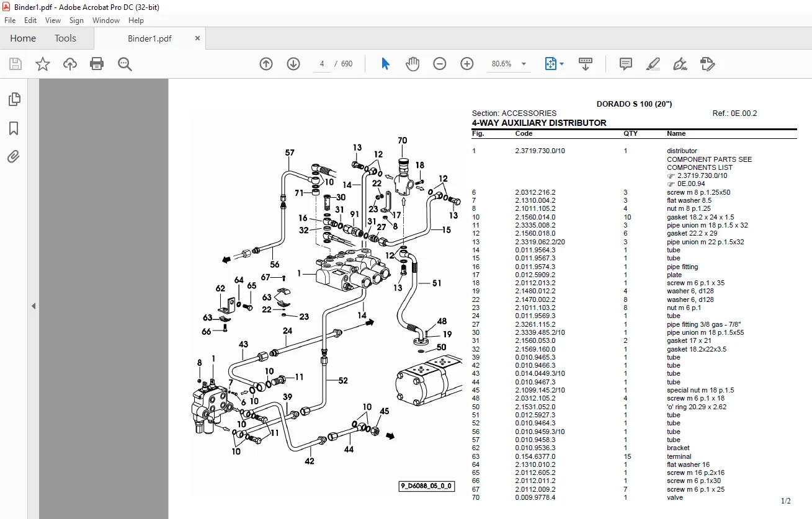Select the Binder1.pdf document tab

[149, 38]
